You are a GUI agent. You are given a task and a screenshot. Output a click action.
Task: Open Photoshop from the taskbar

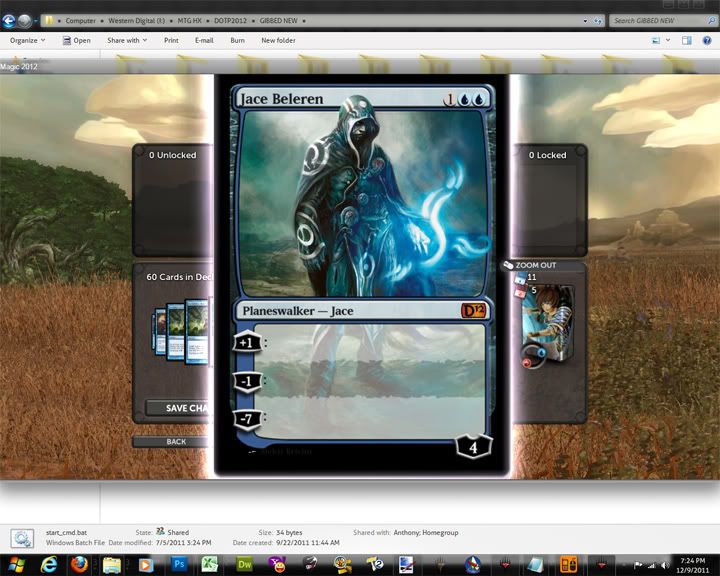tap(179, 564)
